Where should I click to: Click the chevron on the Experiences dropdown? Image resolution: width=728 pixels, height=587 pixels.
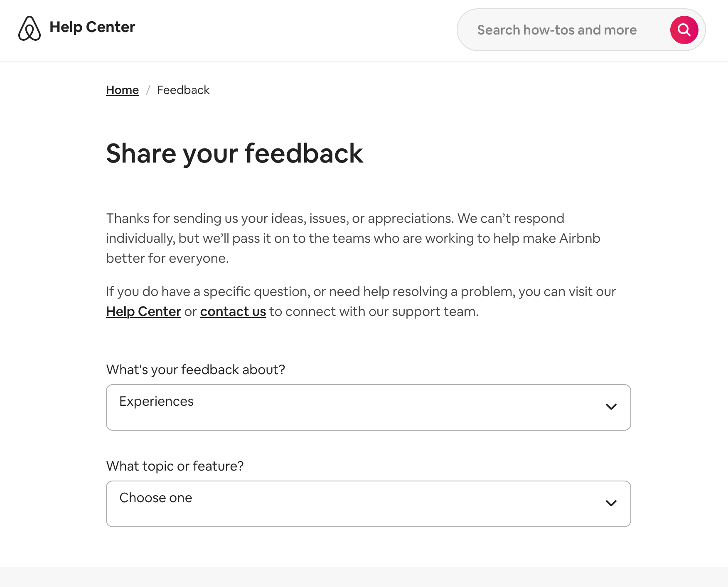(611, 407)
